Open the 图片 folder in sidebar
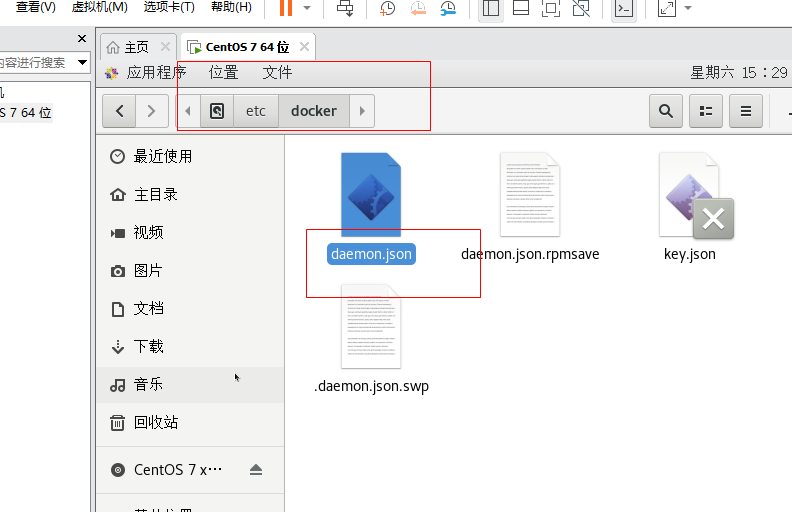The height and width of the screenshot is (512, 792). pyautogui.click(x=190, y=271)
